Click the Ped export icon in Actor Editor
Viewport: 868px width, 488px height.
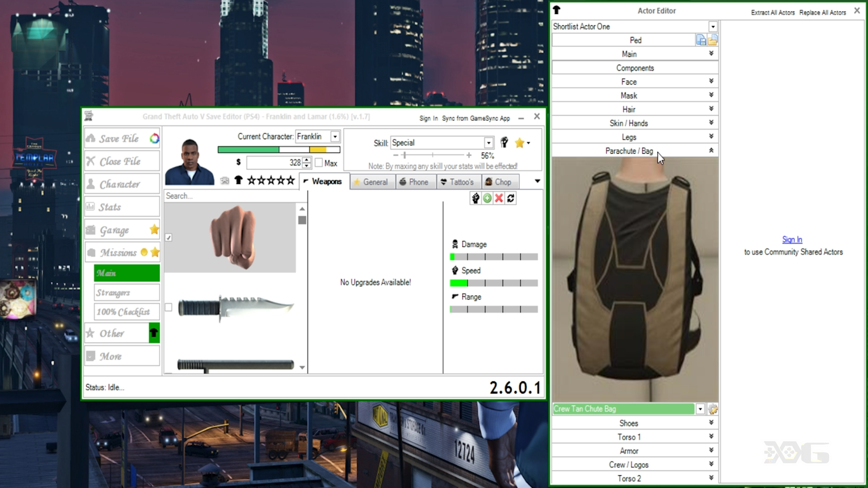pos(701,40)
